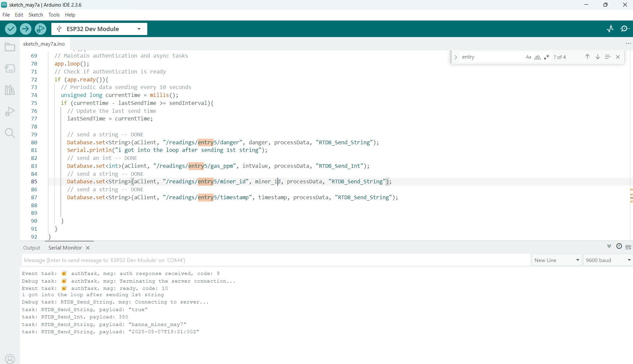This screenshot has width=633, height=364.
Task: Click the 'payload: 350' serial output line
Action: pyautogui.click(x=75, y=317)
